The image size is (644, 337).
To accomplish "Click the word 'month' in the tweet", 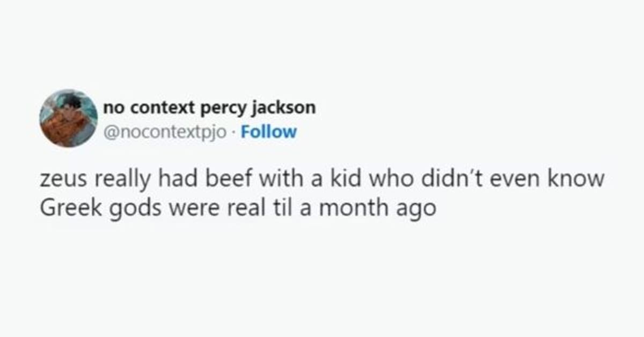I will (x=352, y=207).
